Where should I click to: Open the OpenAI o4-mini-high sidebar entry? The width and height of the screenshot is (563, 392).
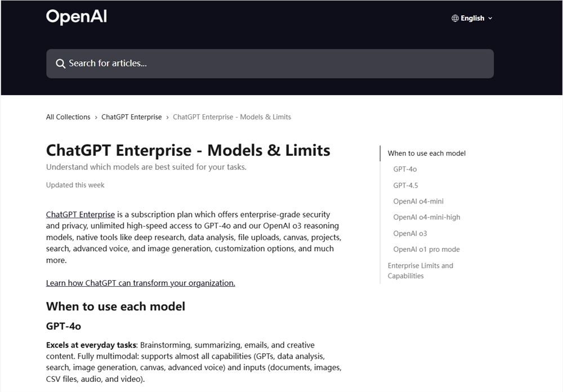click(426, 217)
